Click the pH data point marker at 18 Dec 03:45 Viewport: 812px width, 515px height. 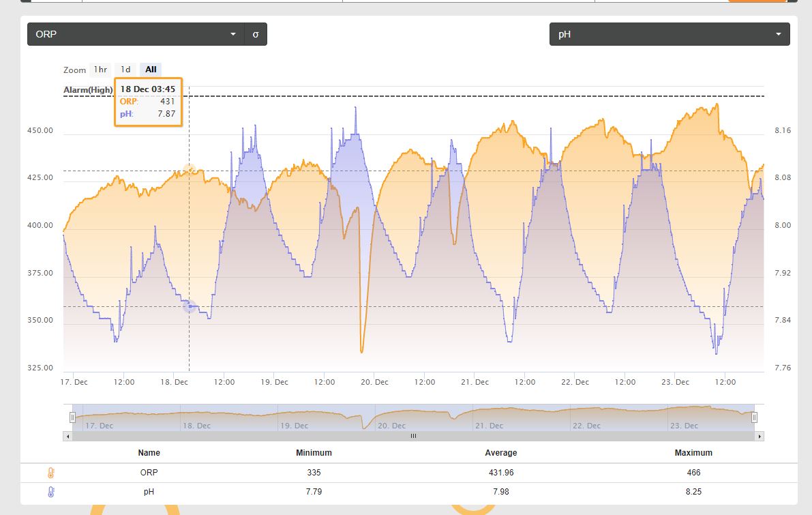tap(190, 306)
